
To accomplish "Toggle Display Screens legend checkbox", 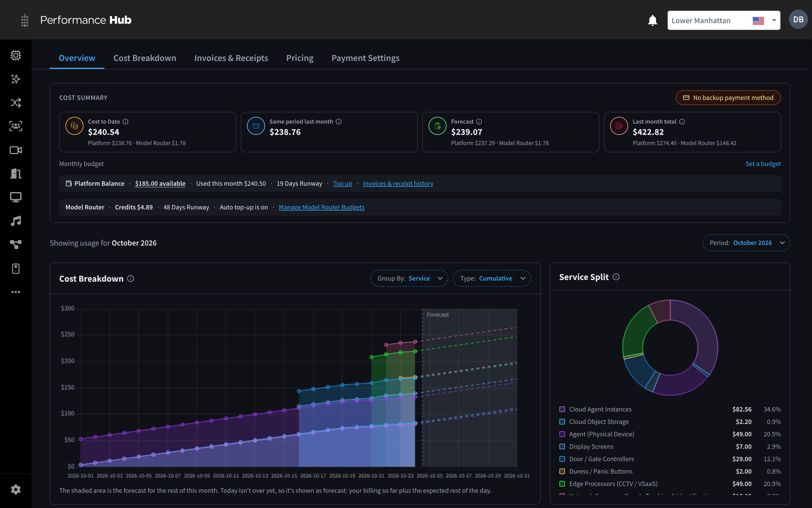I will (x=562, y=446).
